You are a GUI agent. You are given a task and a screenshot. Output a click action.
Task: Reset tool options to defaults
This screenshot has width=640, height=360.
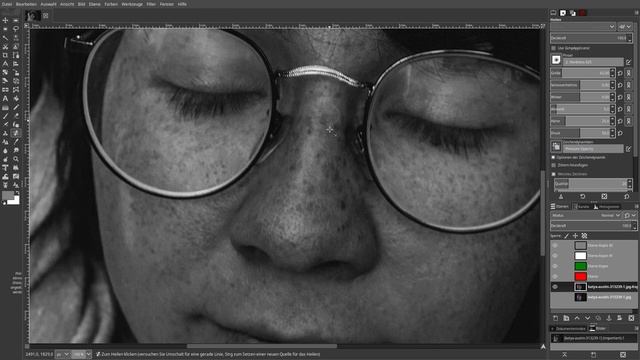pos(627,197)
